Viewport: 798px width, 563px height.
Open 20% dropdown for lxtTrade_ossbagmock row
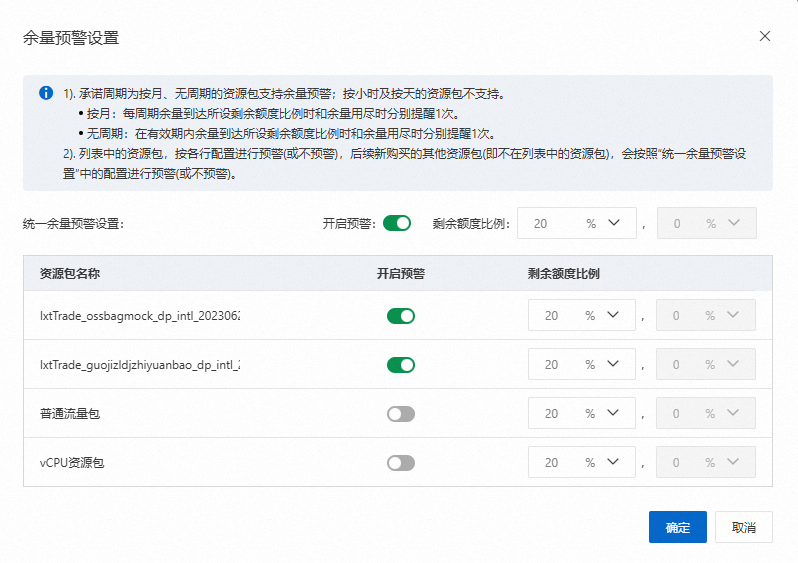click(582, 315)
